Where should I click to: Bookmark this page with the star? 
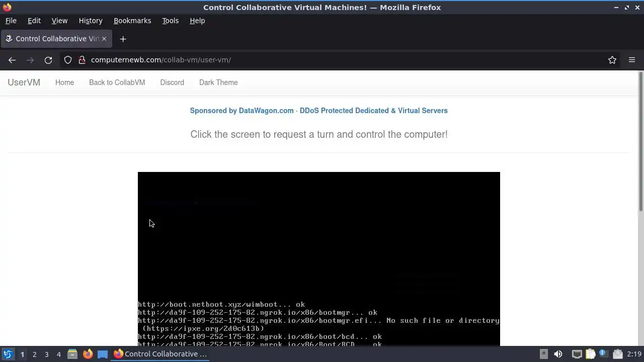tap(612, 60)
